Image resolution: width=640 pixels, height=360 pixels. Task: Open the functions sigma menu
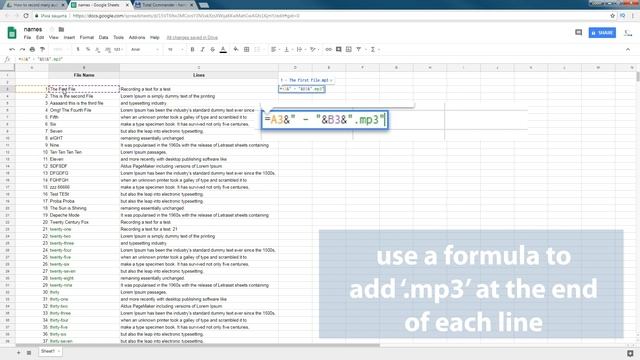click(x=374, y=49)
